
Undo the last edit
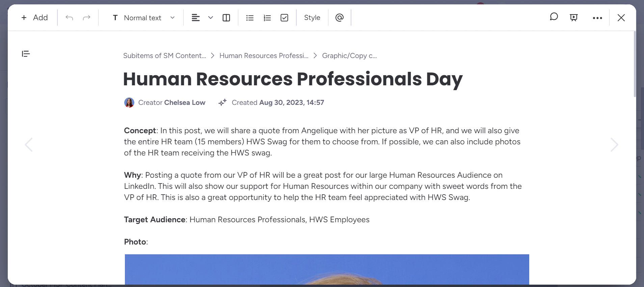click(69, 18)
